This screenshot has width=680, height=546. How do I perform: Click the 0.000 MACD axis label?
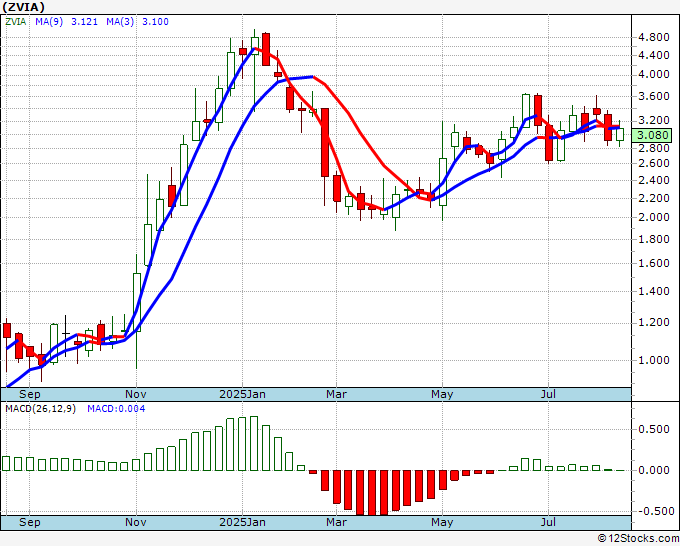click(x=654, y=470)
